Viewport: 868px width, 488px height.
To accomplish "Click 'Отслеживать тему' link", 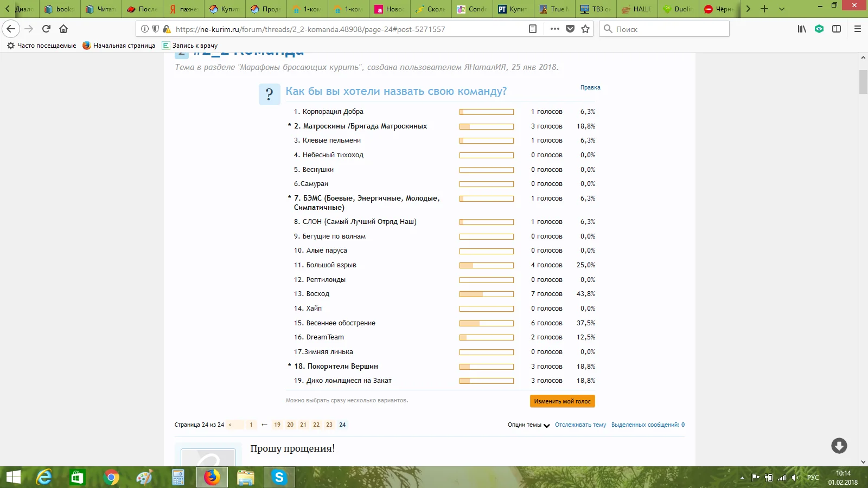I will tap(580, 425).
